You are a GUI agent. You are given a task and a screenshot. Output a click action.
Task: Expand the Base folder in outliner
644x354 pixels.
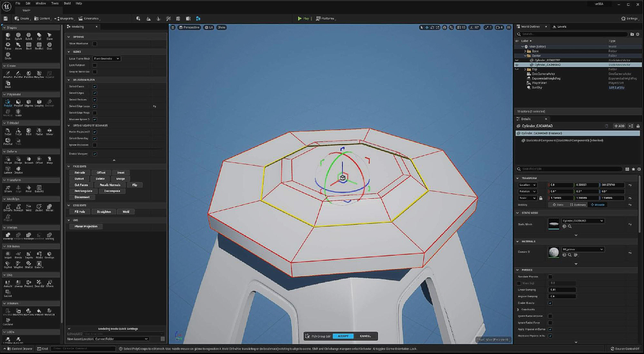(x=525, y=51)
